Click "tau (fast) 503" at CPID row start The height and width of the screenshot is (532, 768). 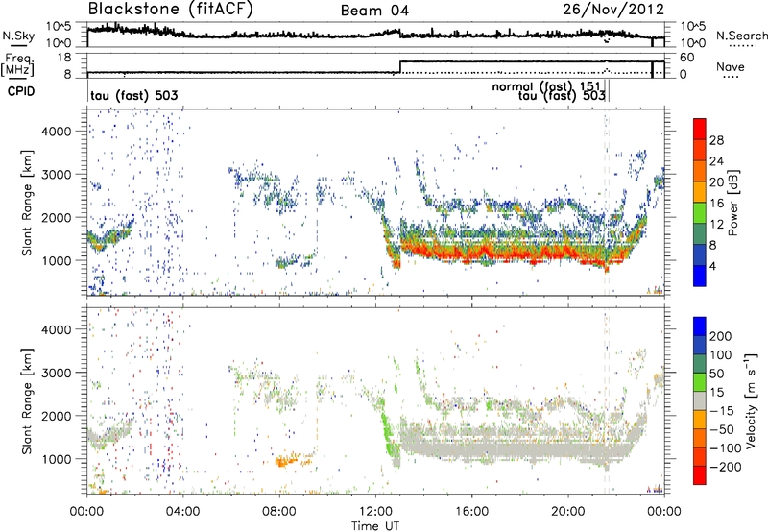point(134,95)
